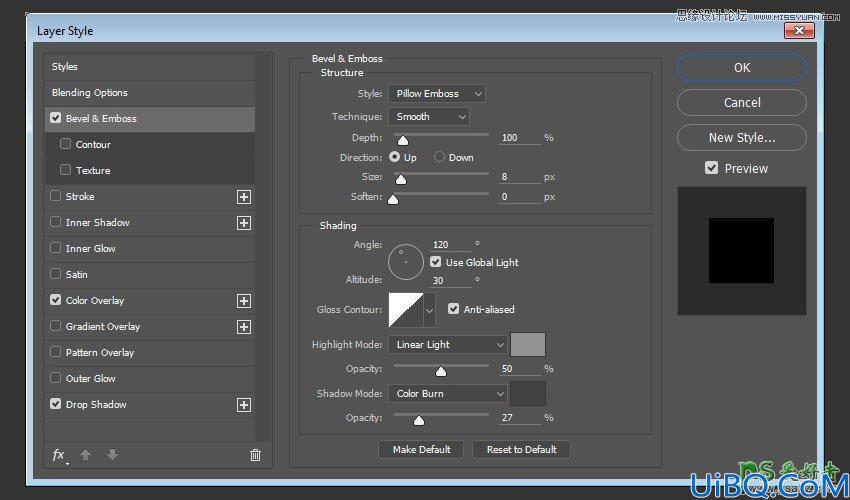The image size is (850, 500).
Task: Toggle the Preview checkbox
Action: point(711,168)
